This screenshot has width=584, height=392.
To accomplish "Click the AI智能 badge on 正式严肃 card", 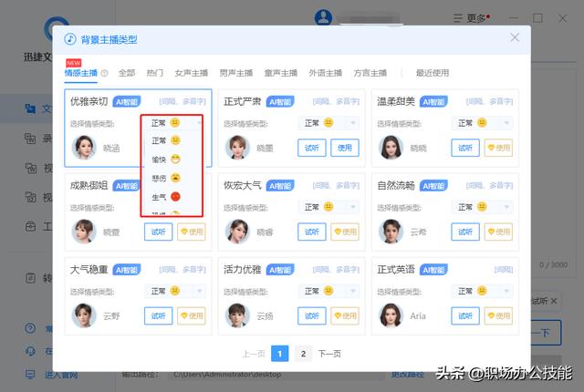I will click(280, 102).
